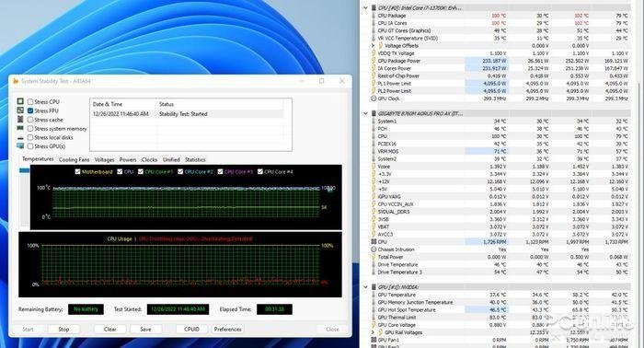Click the clock icon on GPU Clock row
Viewport: 644px width, 348px height.
point(374,99)
